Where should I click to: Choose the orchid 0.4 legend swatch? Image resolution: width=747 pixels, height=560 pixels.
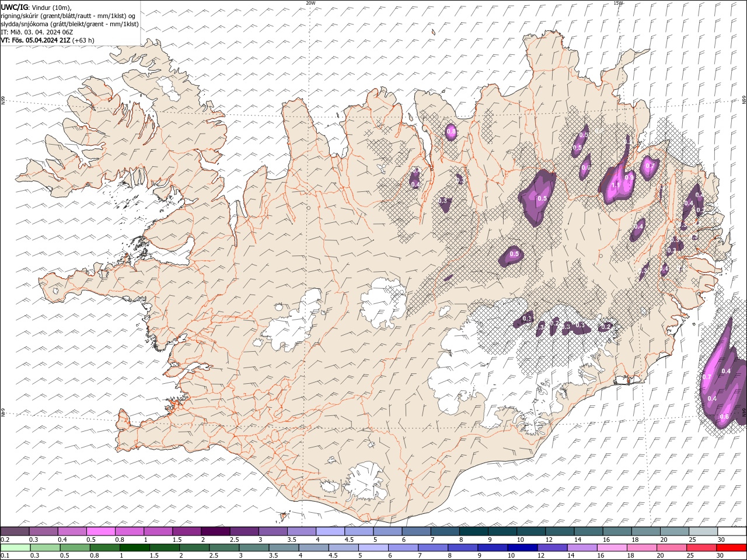[72, 531]
